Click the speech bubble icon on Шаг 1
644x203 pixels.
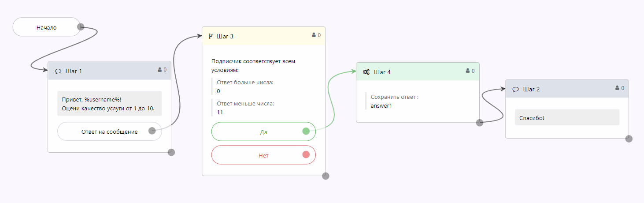tap(58, 71)
